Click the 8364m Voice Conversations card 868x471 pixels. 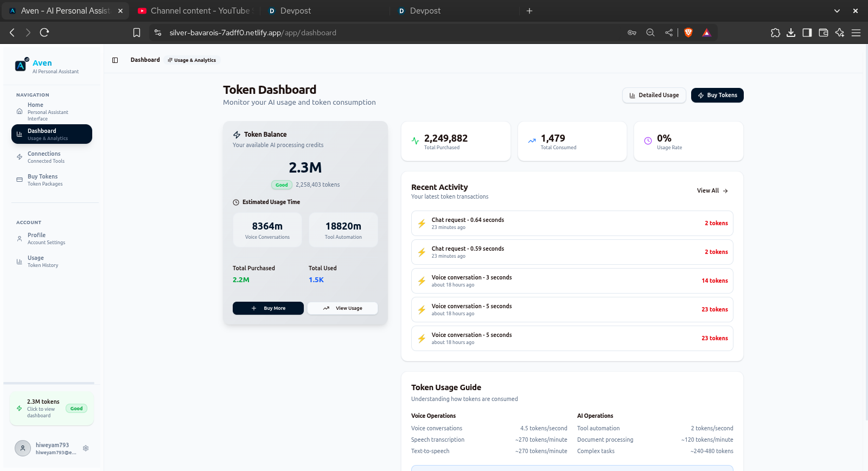point(267,230)
